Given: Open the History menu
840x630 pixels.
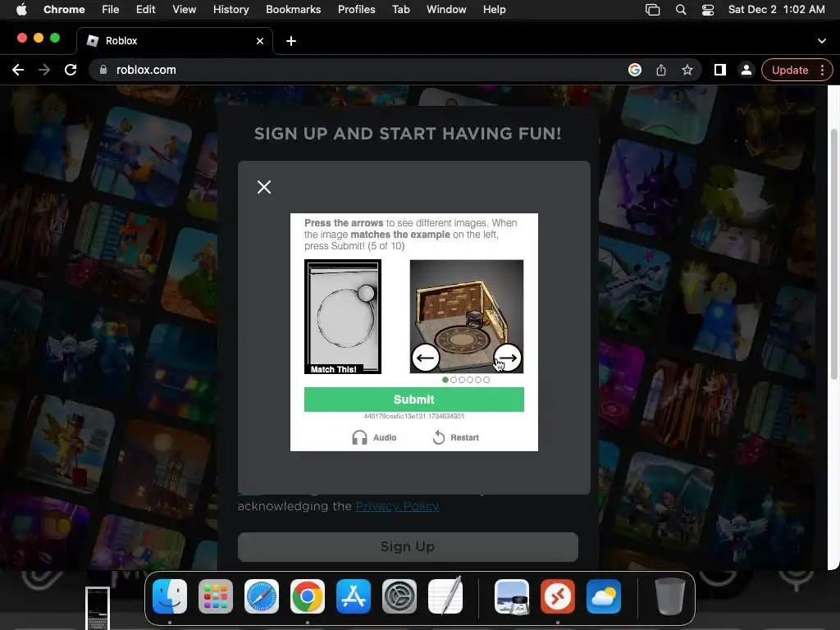Looking at the screenshot, I should pos(231,10).
